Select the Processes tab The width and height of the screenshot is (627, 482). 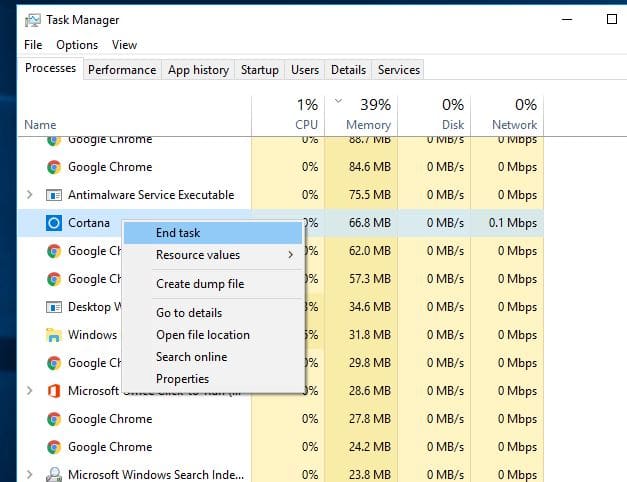pyautogui.click(x=50, y=68)
